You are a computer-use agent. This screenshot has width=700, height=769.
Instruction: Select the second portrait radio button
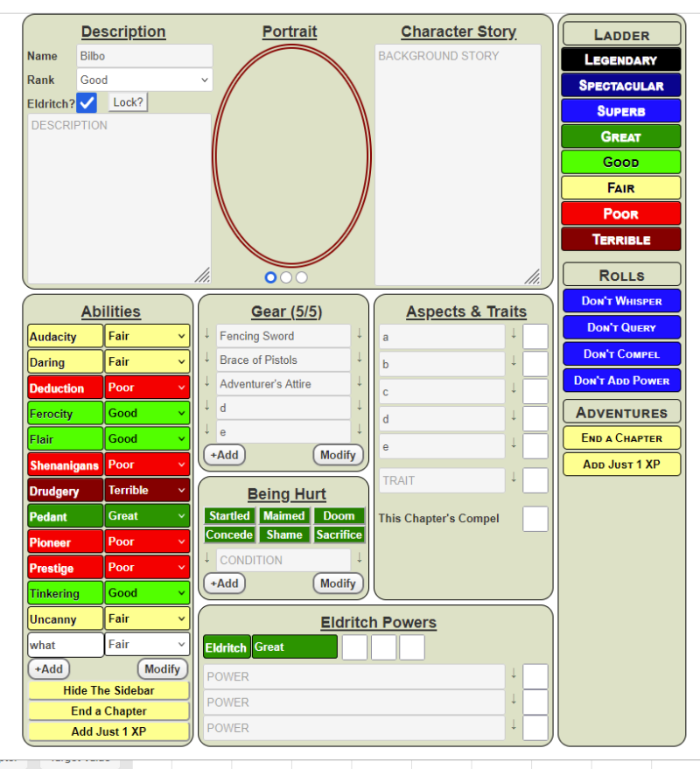[x=286, y=277]
